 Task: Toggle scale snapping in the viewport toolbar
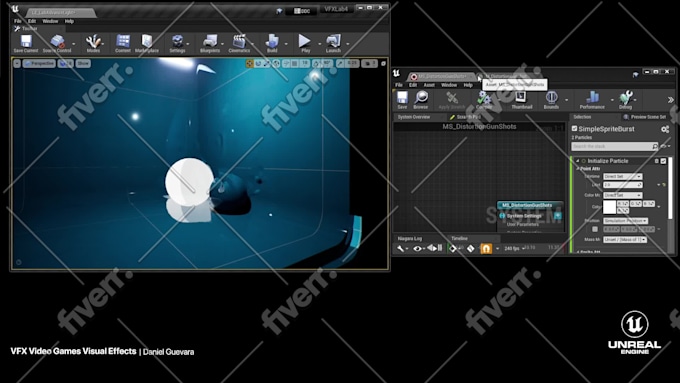click(x=341, y=64)
